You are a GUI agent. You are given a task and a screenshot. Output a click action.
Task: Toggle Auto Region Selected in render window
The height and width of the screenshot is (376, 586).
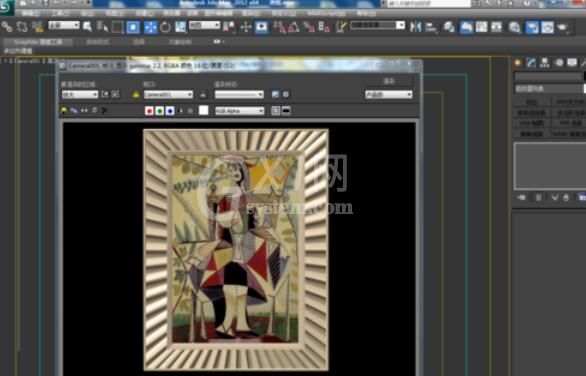tap(115, 95)
